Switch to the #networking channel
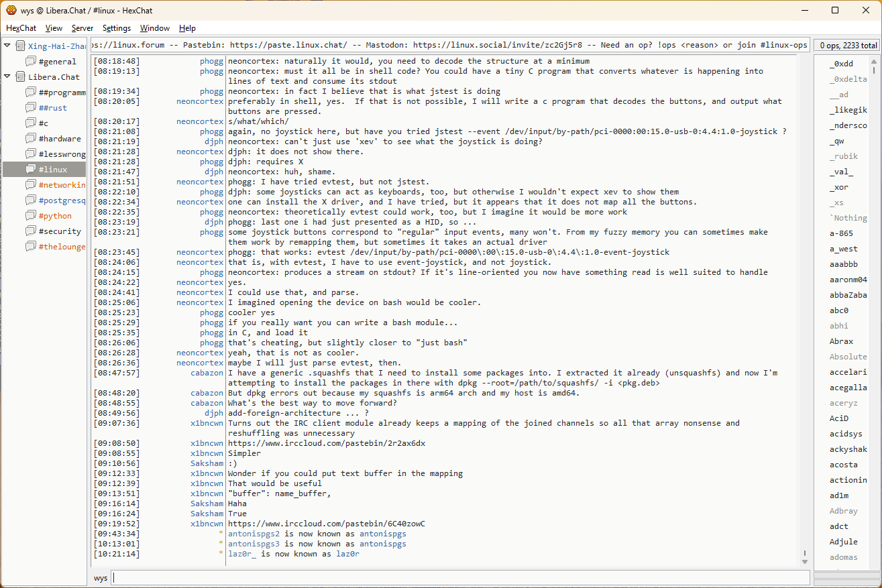This screenshot has height=588, width=882. pyautogui.click(x=62, y=185)
